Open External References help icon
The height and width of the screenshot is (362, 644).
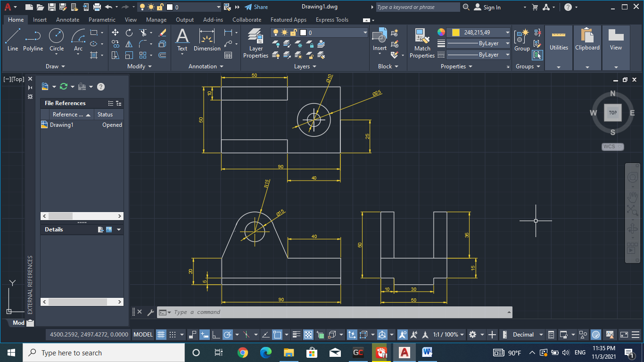[100, 87]
